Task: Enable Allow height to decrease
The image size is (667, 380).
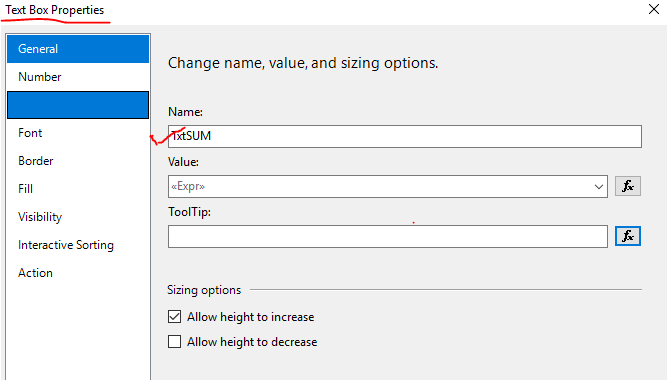Action: pos(174,342)
